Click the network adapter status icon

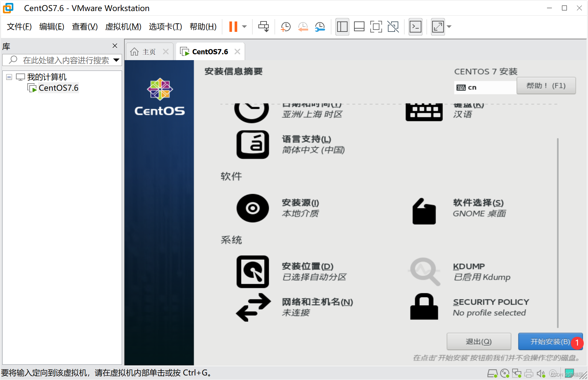tap(517, 374)
